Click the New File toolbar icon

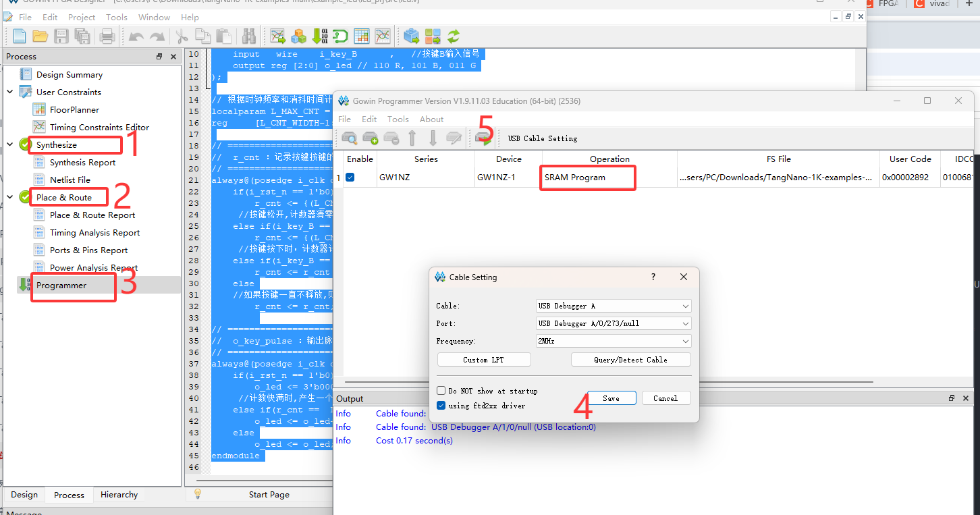point(19,36)
